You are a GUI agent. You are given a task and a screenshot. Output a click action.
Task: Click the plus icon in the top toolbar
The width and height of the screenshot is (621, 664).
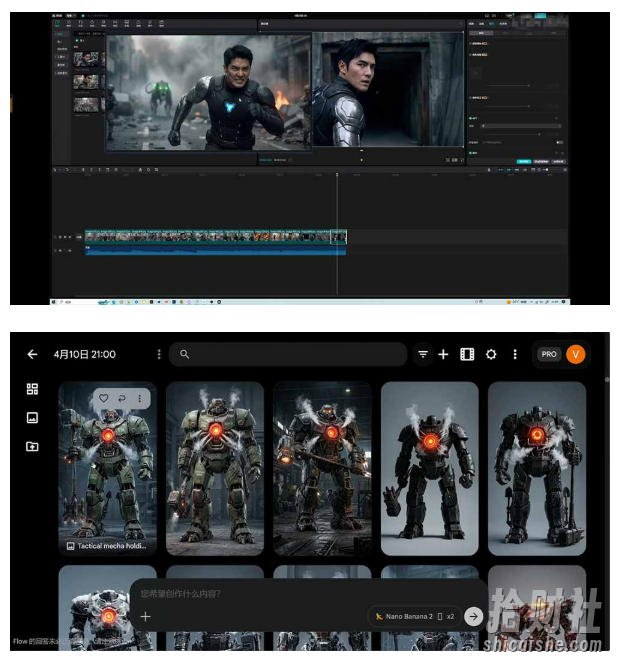pyautogui.click(x=443, y=354)
